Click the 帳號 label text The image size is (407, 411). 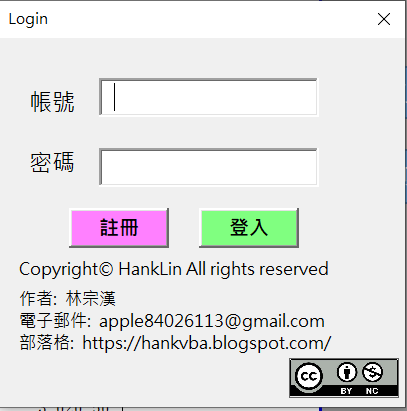coord(52,102)
